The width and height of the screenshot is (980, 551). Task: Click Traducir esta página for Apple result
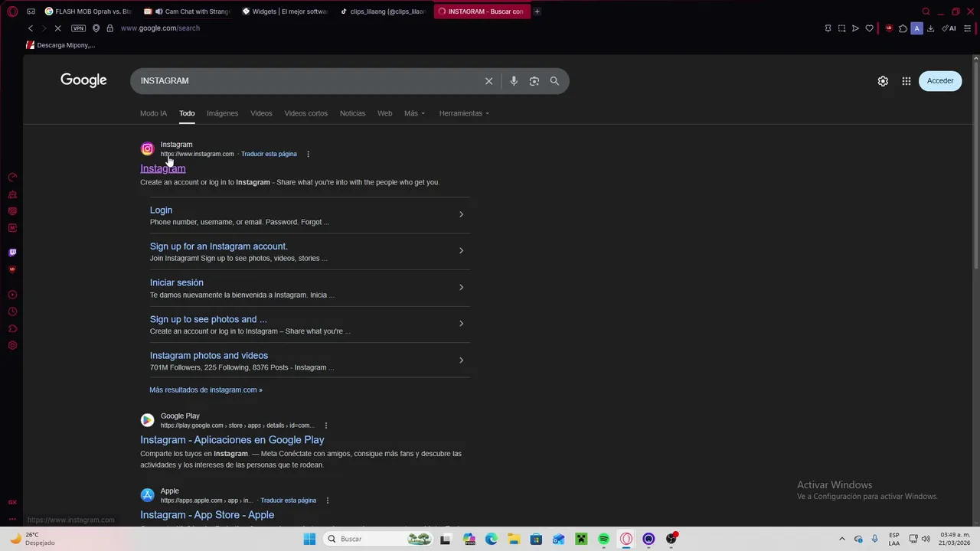[289, 500]
